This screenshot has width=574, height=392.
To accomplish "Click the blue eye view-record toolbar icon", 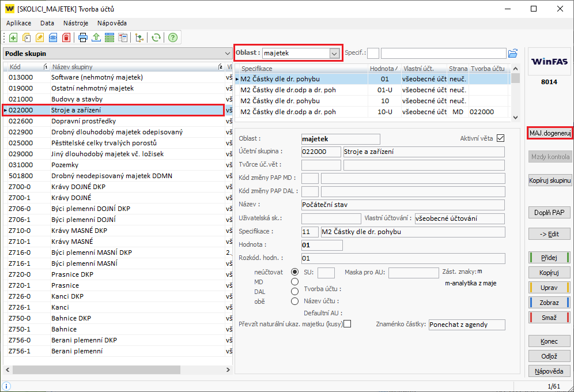I will [53, 37].
